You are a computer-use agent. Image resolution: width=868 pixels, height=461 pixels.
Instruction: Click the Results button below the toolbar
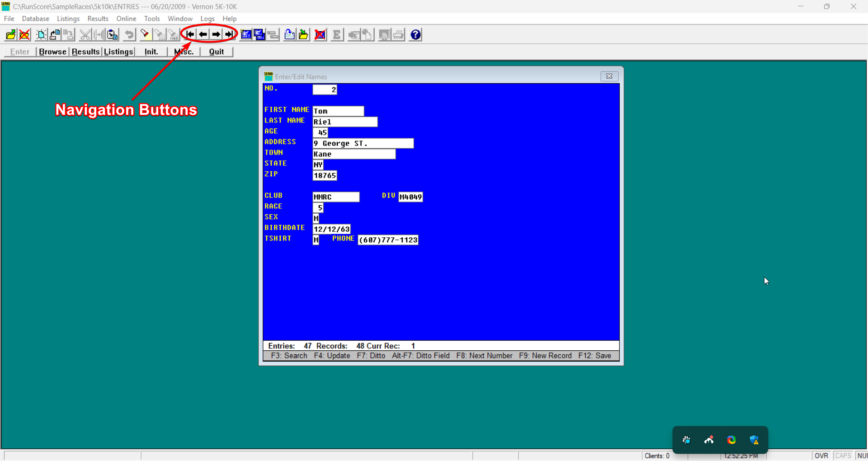85,52
